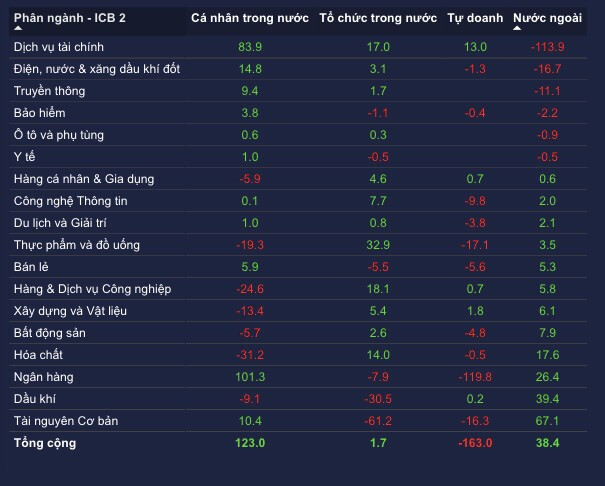Sort by Cá nhân trong nước column
The image size is (605, 486).
point(250,18)
